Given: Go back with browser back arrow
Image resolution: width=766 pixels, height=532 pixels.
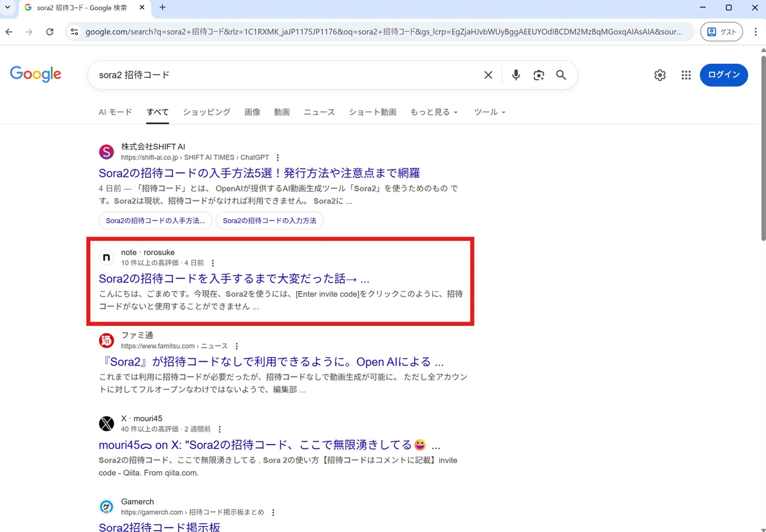Looking at the screenshot, I should pos(9,32).
